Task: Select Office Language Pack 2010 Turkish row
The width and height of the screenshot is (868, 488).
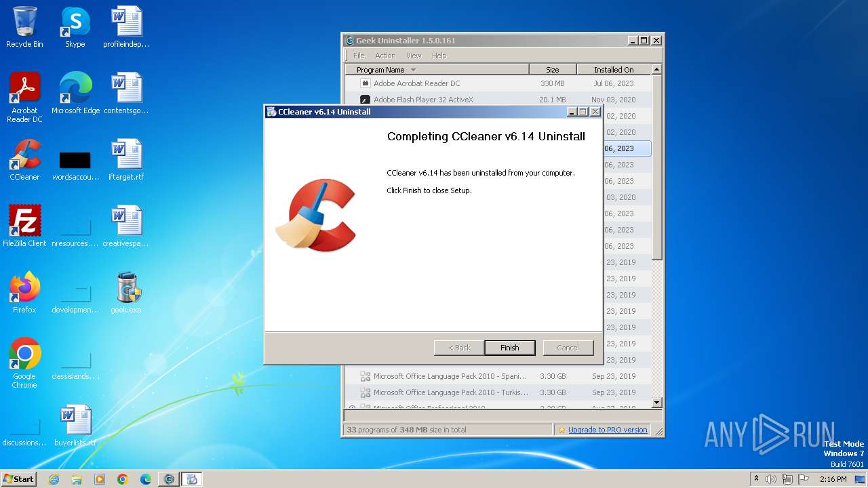Action: click(498, 392)
